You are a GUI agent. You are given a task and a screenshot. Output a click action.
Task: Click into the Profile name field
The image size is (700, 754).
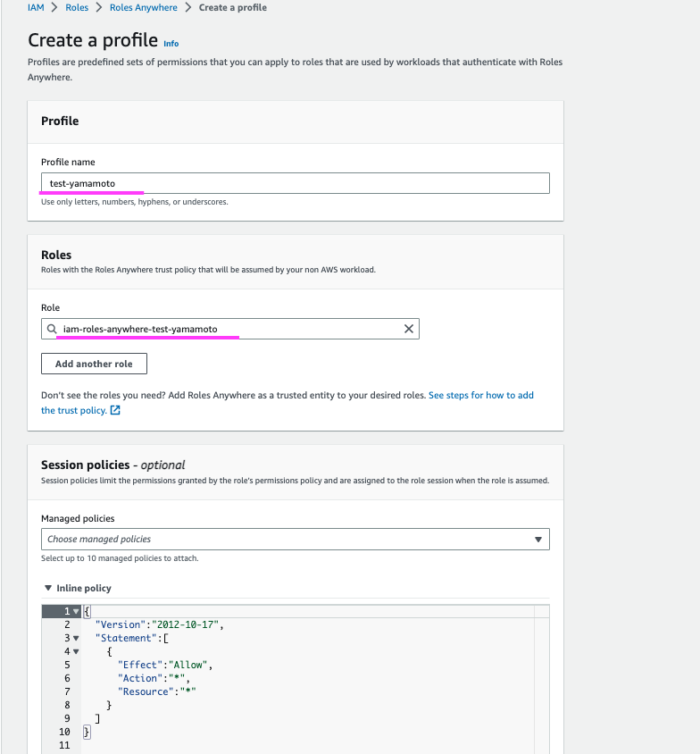[x=295, y=183]
